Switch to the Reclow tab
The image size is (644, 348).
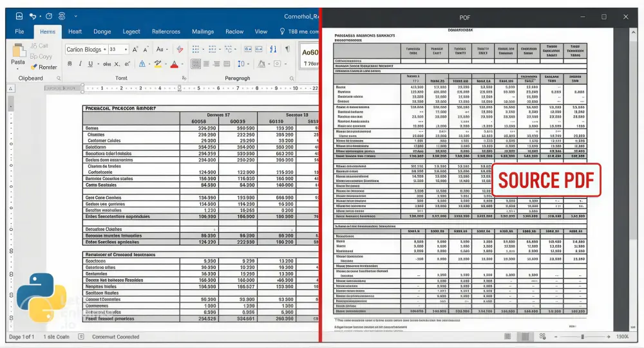click(234, 32)
